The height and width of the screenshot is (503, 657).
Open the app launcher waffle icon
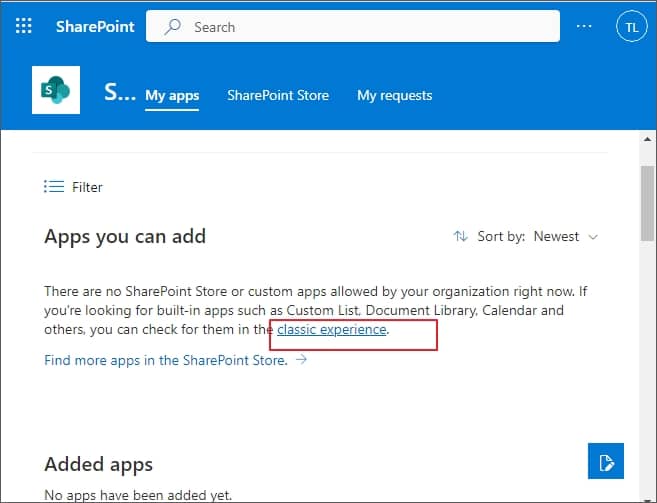pos(23,26)
